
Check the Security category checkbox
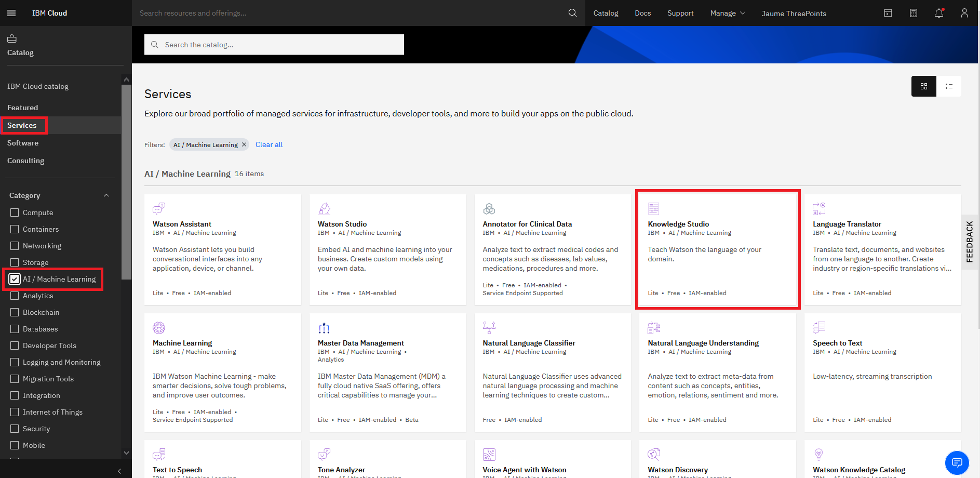[x=15, y=429]
